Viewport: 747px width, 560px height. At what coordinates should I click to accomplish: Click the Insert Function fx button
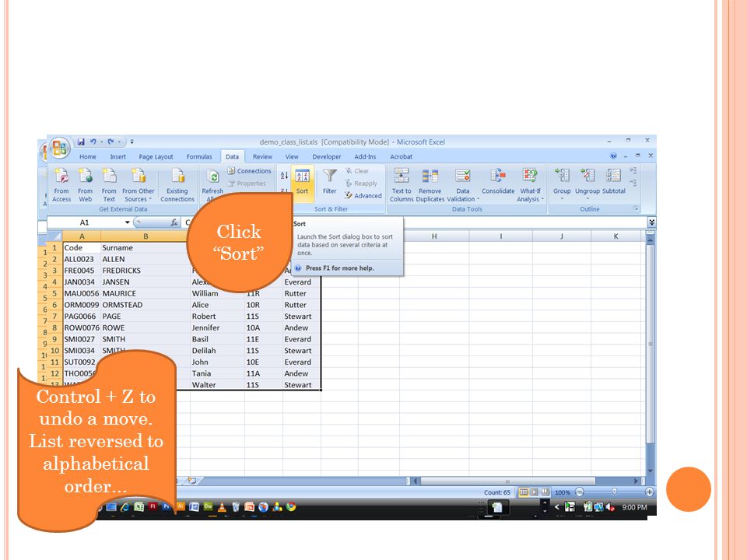point(174,222)
